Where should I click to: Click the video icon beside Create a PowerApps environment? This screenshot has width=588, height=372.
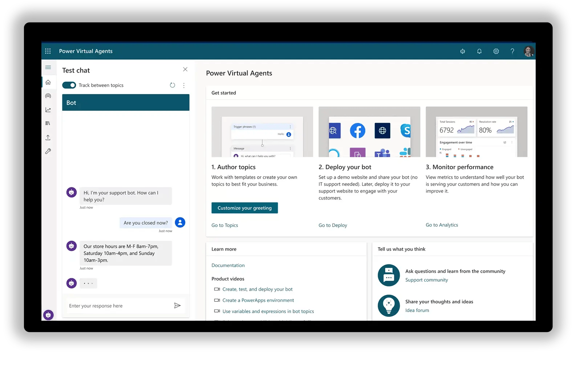tap(217, 300)
